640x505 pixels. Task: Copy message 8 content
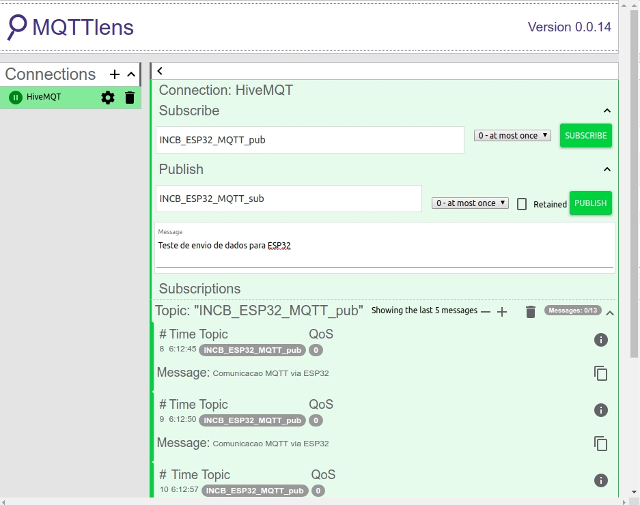click(x=601, y=374)
